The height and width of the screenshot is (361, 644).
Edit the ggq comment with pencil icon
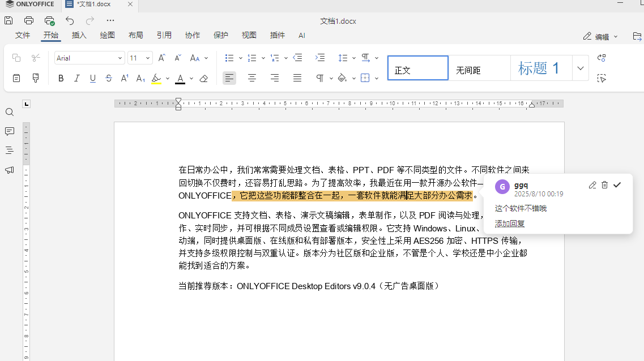(x=592, y=185)
